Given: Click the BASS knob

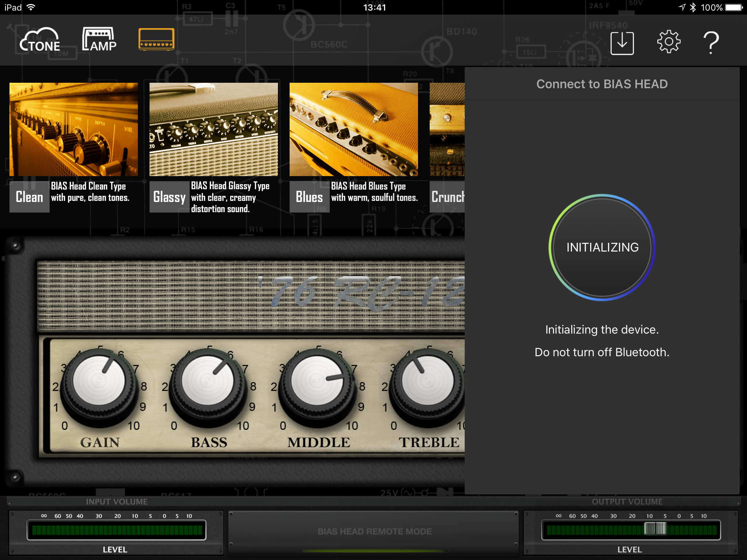Looking at the screenshot, I should (x=208, y=387).
